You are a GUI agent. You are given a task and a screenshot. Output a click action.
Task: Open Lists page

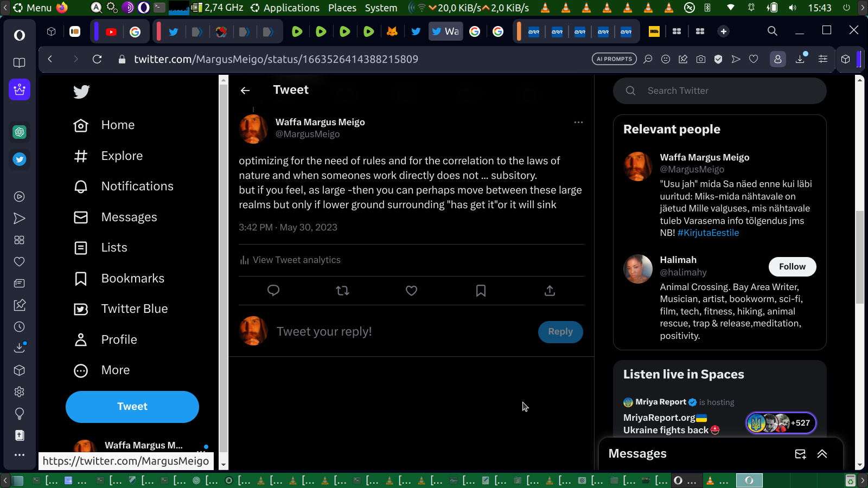[x=100, y=248]
